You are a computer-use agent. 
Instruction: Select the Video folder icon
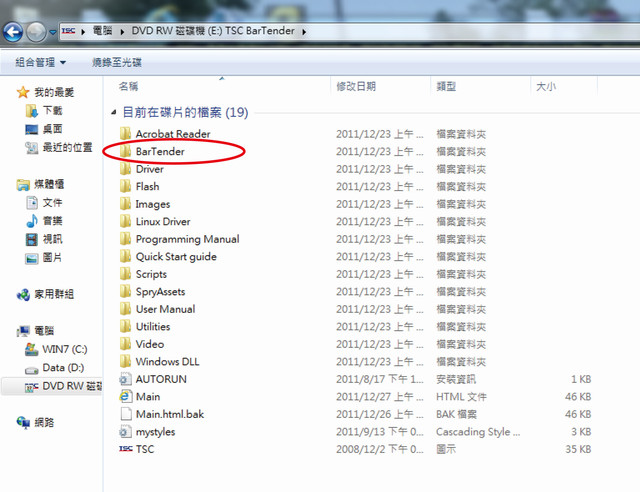(125, 344)
